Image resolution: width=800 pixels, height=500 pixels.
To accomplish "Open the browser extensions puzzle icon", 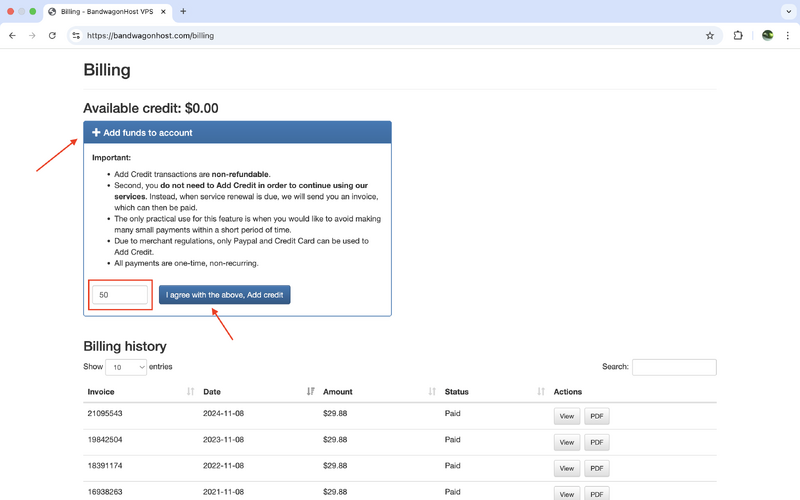I will [738, 35].
